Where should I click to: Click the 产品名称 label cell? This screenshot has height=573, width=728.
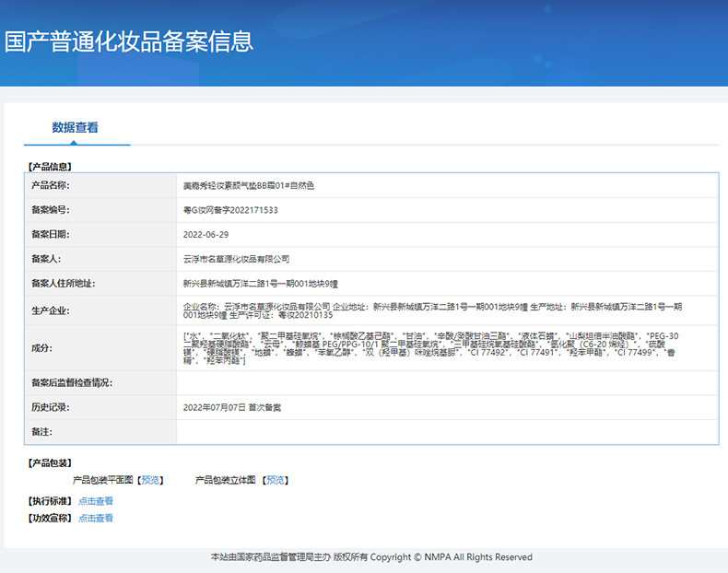click(x=50, y=186)
